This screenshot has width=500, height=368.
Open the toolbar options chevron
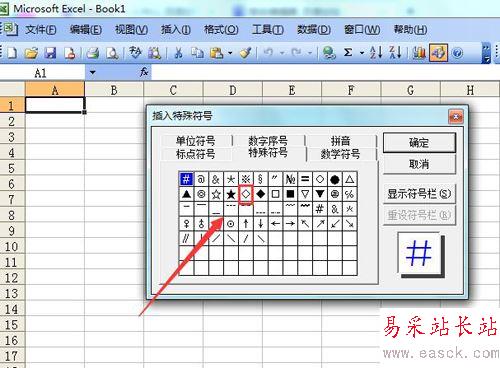tap(487, 53)
